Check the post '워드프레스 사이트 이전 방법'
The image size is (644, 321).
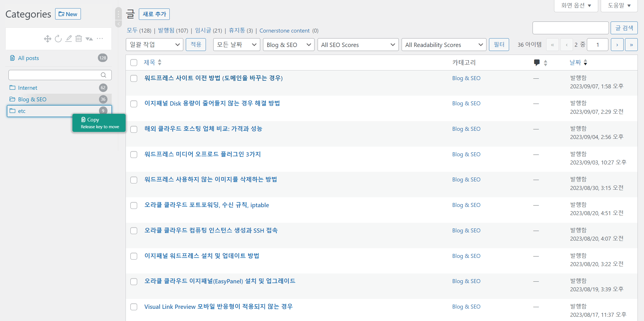(134, 78)
